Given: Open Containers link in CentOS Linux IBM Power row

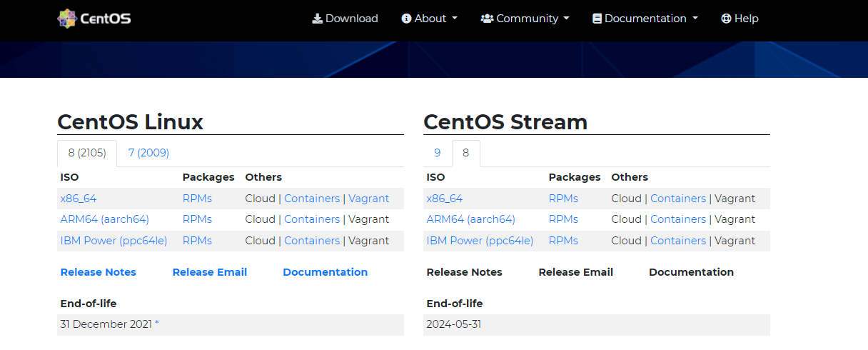Looking at the screenshot, I should click(x=312, y=241).
